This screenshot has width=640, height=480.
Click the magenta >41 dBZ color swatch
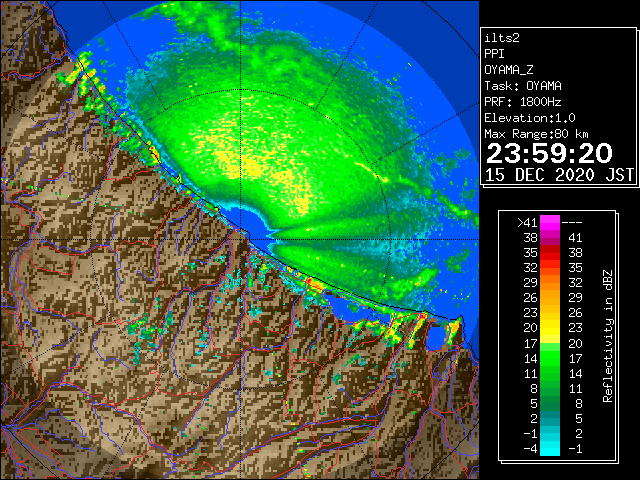coord(550,223)
